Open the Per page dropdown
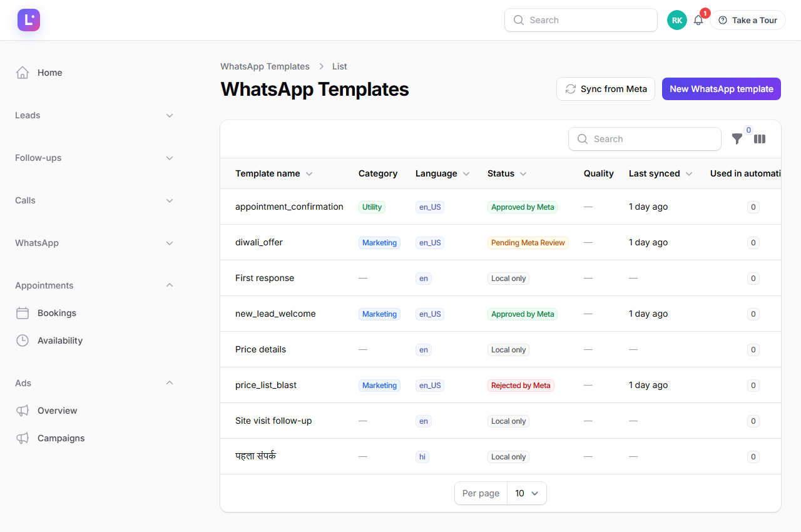 (x=526, y=493)
